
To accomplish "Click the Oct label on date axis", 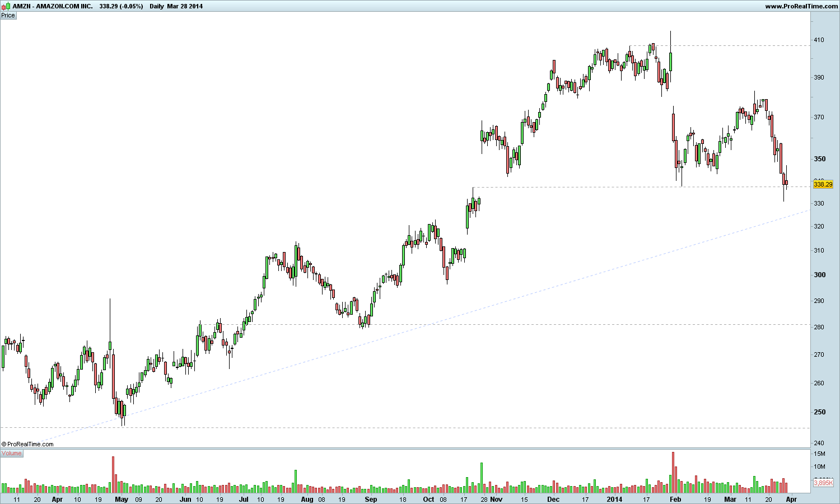I will click(x=428, y=499).
